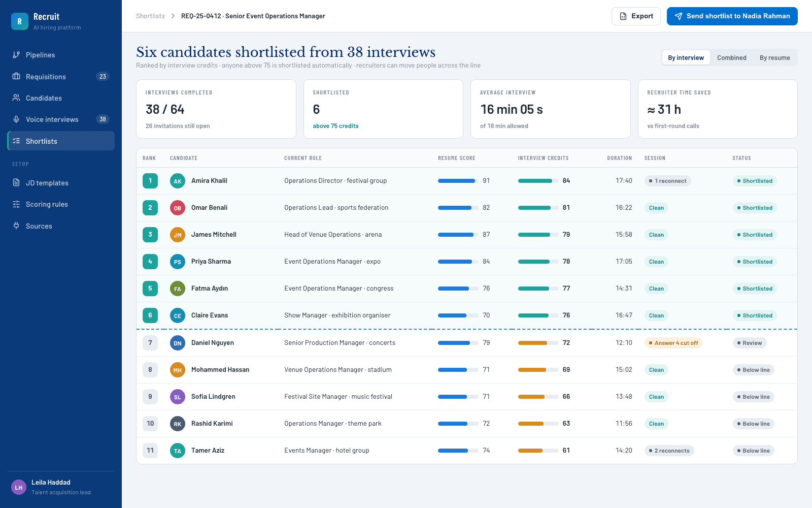
Task: Click the Recruit logo icon
Action: coord(20,21)
